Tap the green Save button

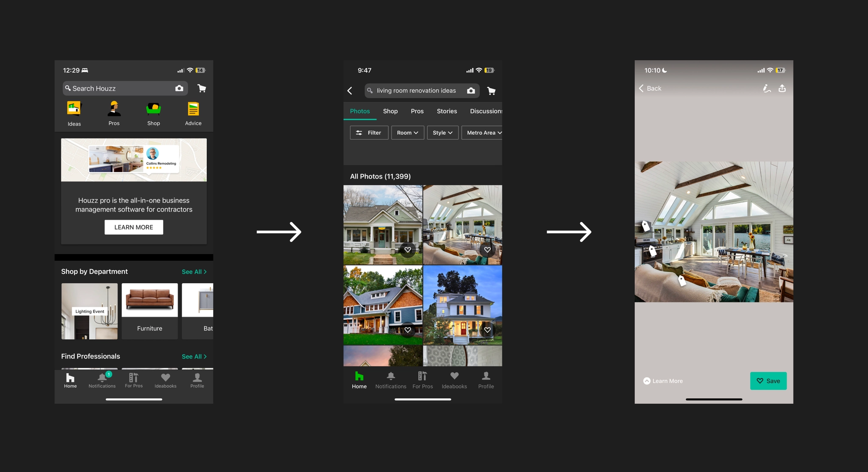pyautogui.click(x=768, y=381)
